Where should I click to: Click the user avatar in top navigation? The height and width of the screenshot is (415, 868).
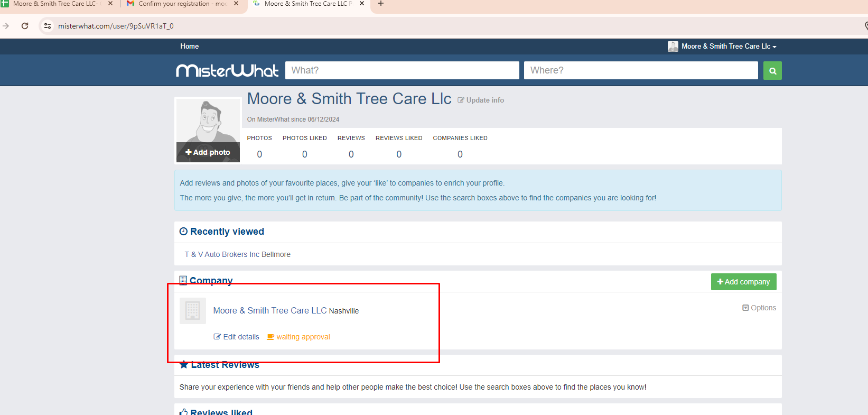(673, 47)
